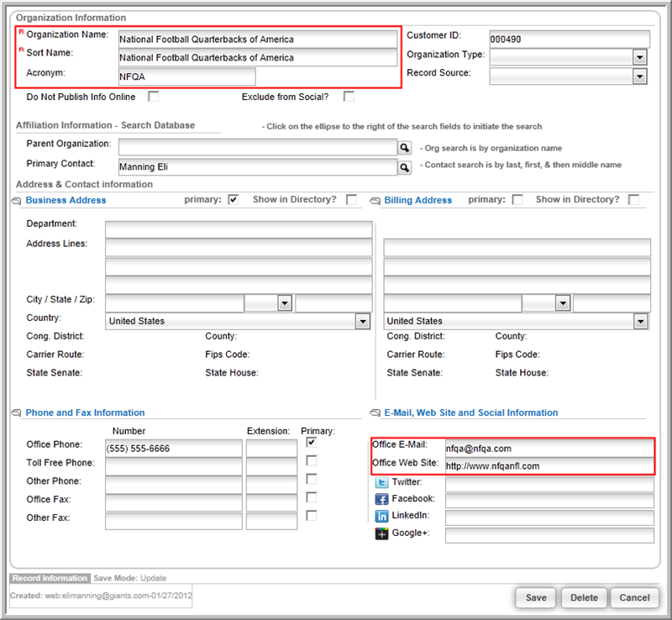Click the Primary Contact search magnifier icon

click(404, 167)
